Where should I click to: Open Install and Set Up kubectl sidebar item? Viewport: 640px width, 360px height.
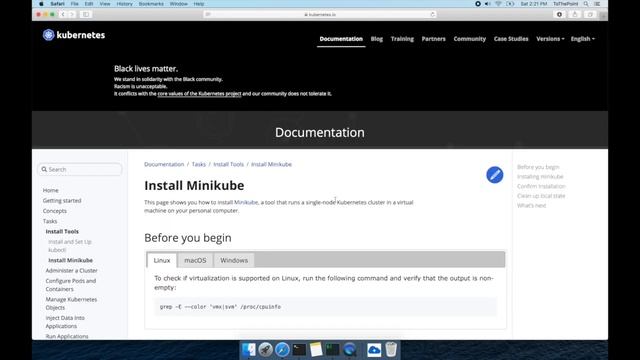point(70,246)
